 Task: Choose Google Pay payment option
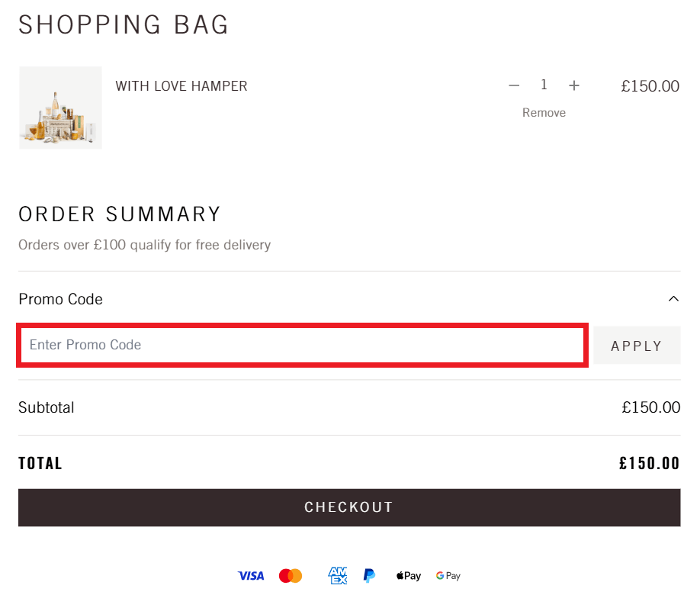coord(448,576)
